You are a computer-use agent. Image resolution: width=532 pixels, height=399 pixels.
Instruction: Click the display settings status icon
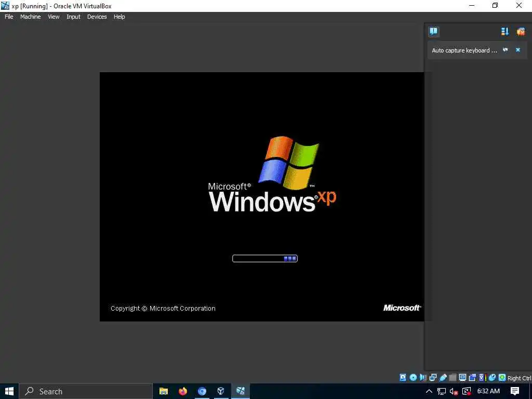click(462, 377)
